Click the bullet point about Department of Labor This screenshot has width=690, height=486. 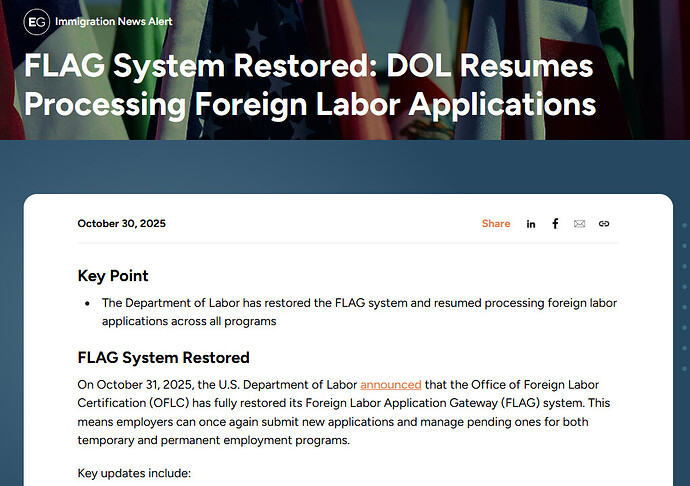coord(358,312)
